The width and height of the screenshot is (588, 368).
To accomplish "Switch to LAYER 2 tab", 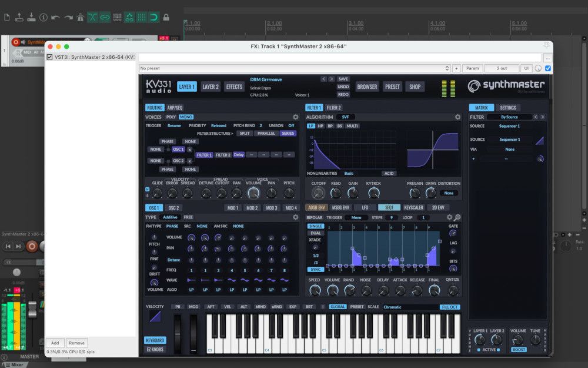I will pyautogui.click(x=211, y=87).
